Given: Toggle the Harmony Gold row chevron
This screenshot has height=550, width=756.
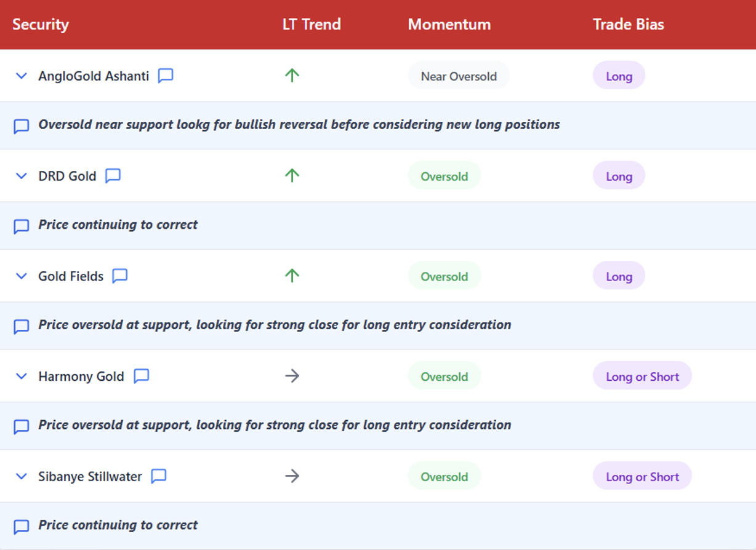Looking at the screenshot, I should pyautogui.click(x=22, y=376).
